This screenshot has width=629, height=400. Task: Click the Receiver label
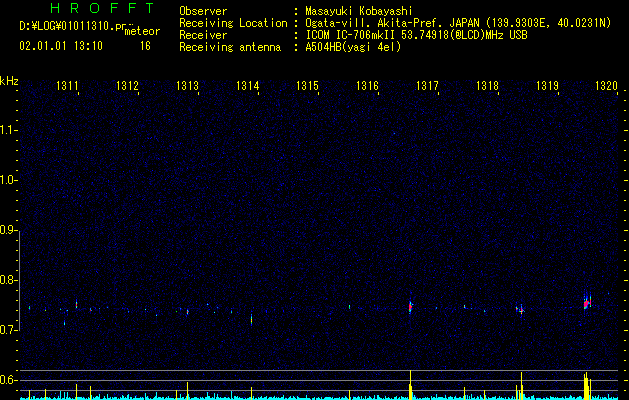pos(203,35)
